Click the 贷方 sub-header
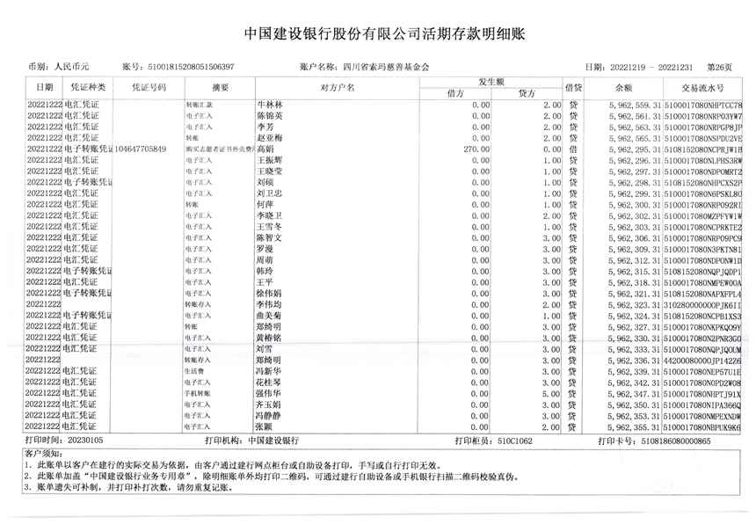 pos(527,93)
